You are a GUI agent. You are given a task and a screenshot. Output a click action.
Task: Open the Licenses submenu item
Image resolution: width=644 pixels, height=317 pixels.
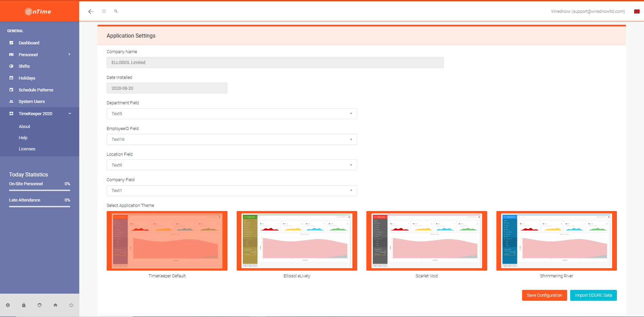27,149
